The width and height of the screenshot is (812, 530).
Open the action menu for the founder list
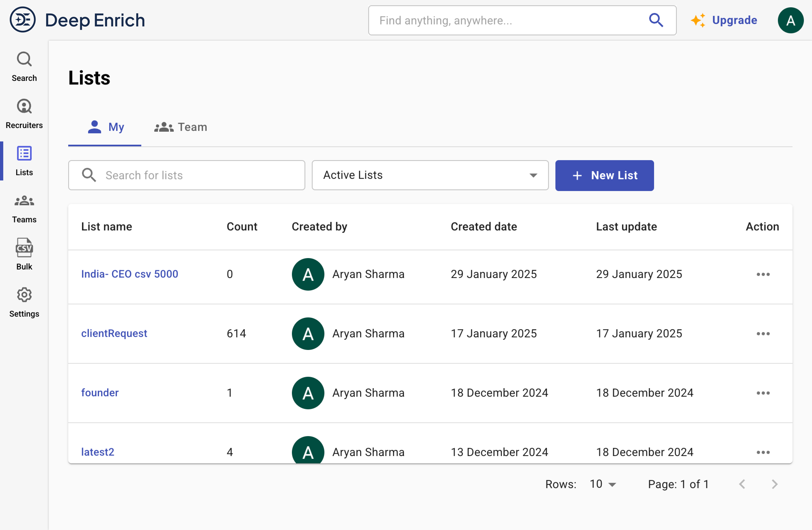click(763, 393)
